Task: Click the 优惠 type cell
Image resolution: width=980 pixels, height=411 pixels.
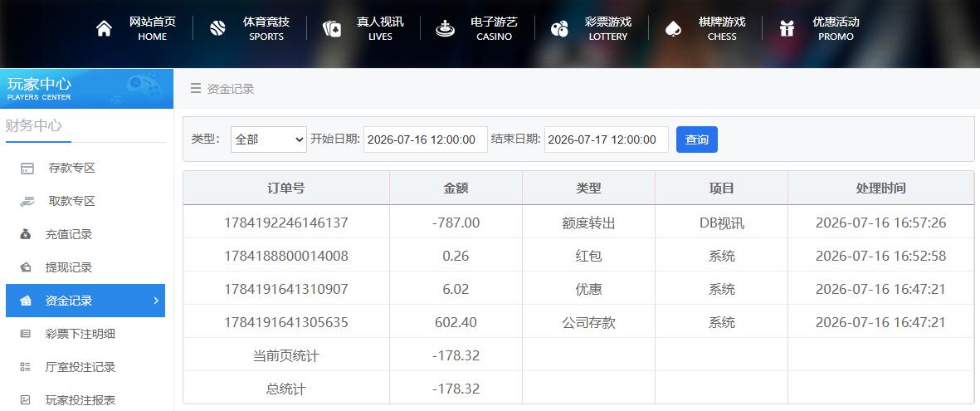Action: click(589, 289)
